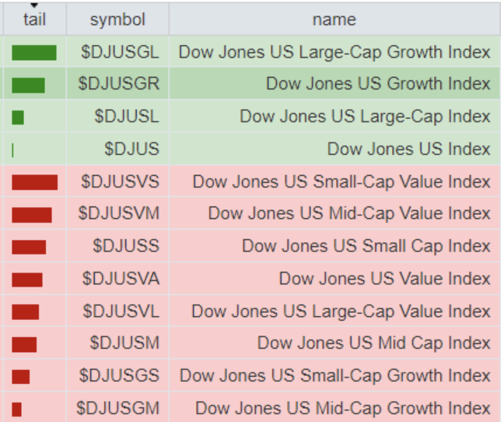Open Dow Jones US Mid-Cap Growth Index

coord(343,408)
